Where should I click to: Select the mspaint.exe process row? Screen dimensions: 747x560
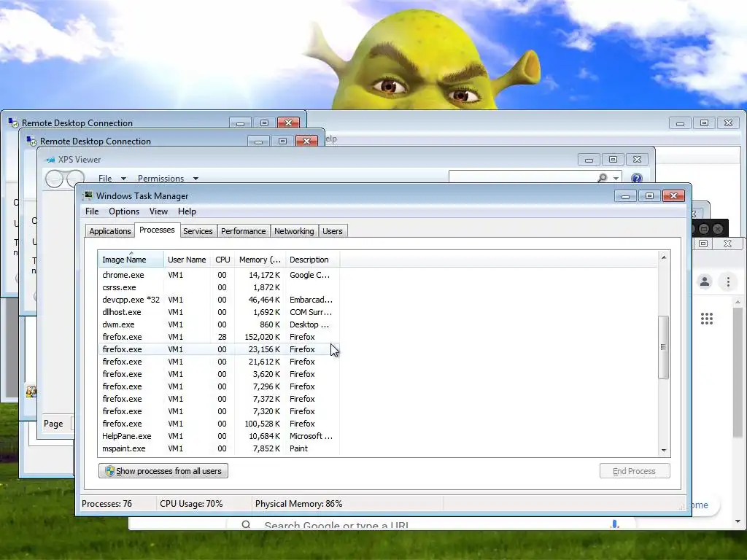219,448
